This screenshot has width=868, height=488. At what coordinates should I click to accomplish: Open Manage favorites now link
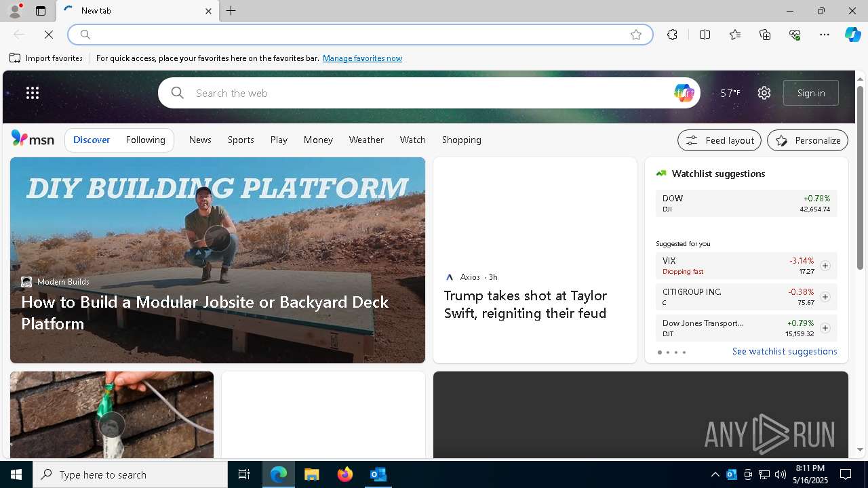click(362, 58)
